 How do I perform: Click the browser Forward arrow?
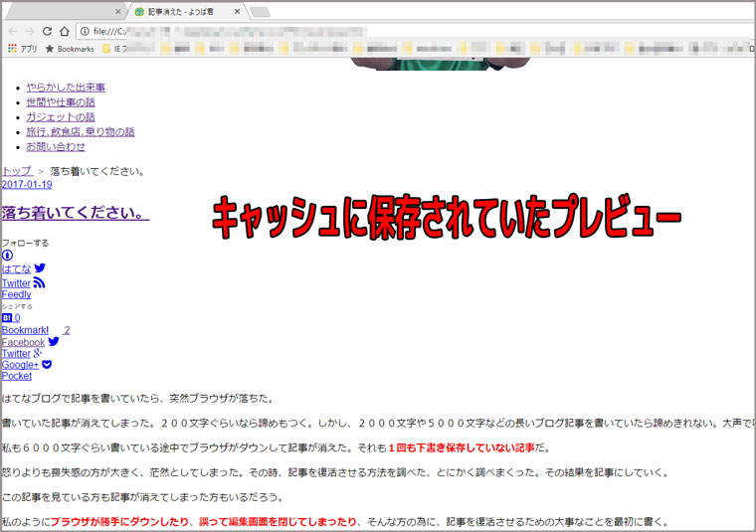30,31
